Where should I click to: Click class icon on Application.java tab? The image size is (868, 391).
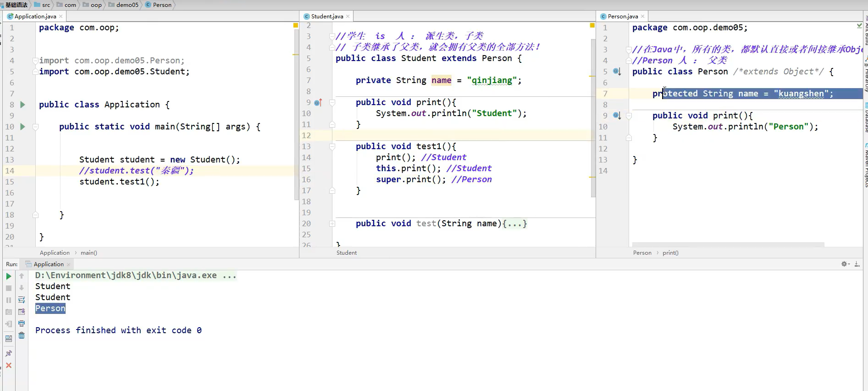tap(10, 17)
